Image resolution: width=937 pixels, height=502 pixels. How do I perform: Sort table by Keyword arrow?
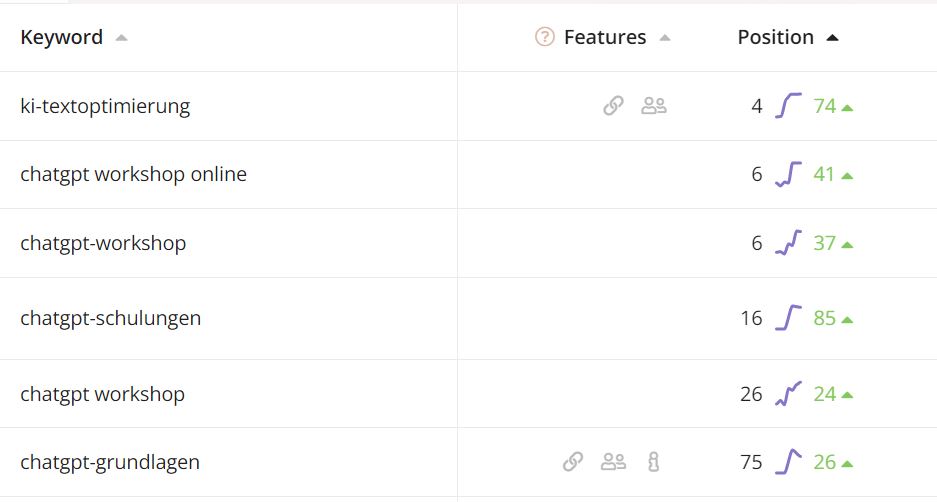click(x=121, y=38)
